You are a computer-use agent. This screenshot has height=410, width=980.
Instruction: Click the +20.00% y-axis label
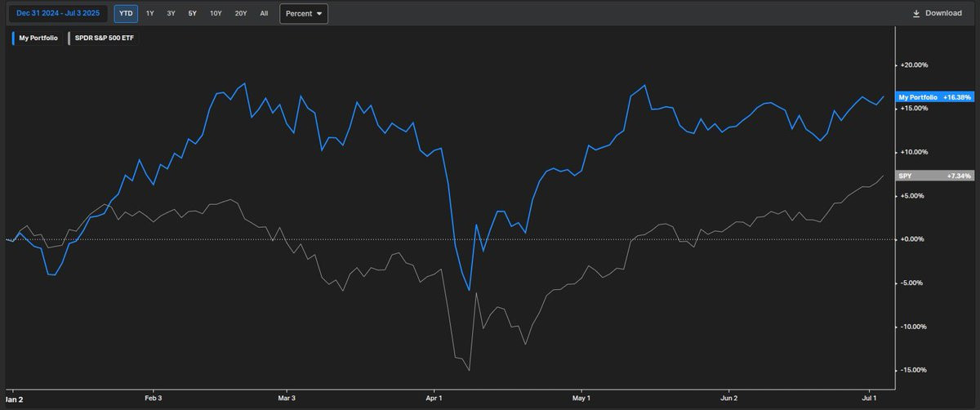point(913,65)
